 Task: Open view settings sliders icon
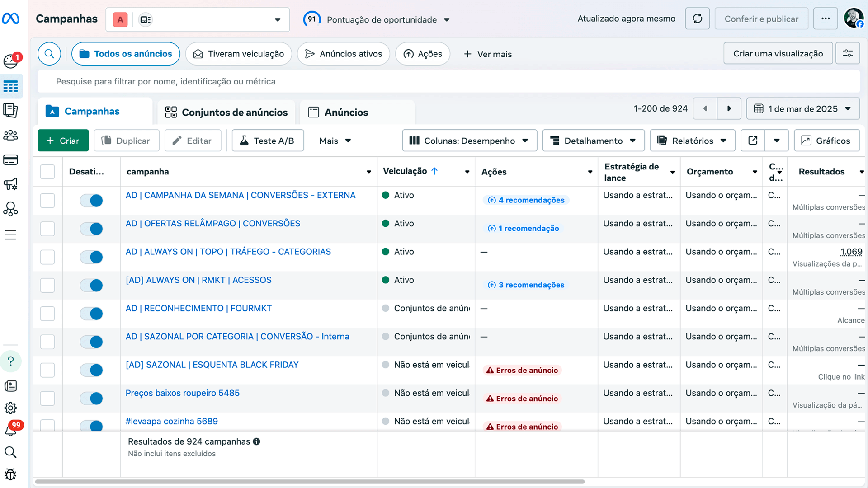848,53
